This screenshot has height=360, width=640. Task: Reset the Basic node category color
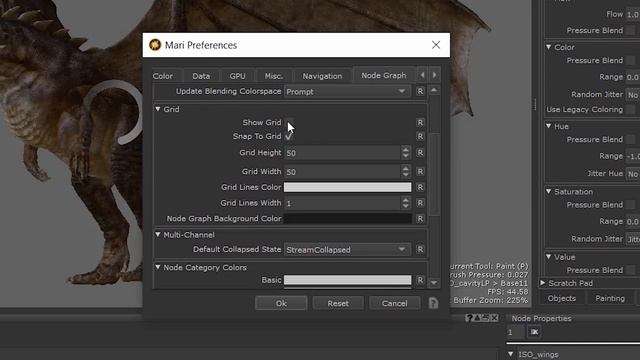click(420, 280)
